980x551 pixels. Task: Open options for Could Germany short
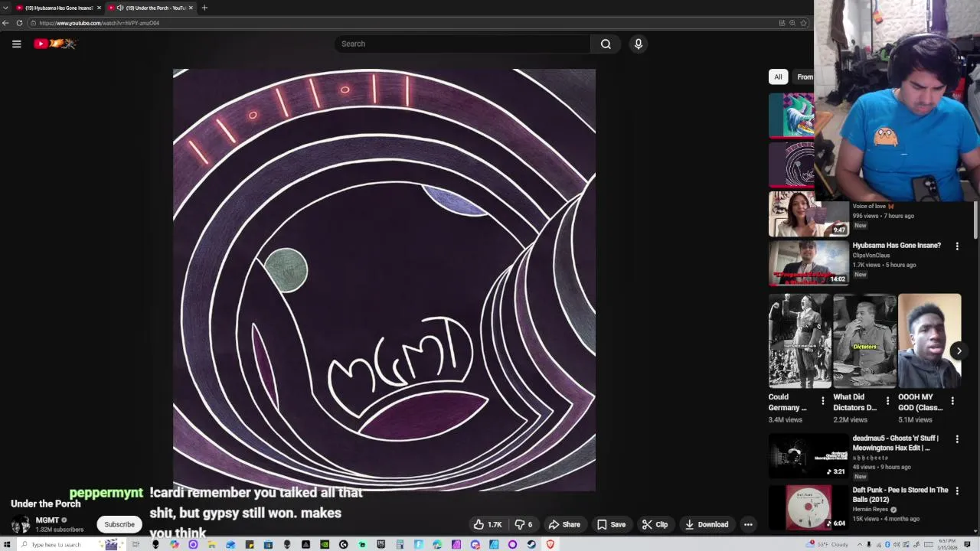(x=823, y=401)
